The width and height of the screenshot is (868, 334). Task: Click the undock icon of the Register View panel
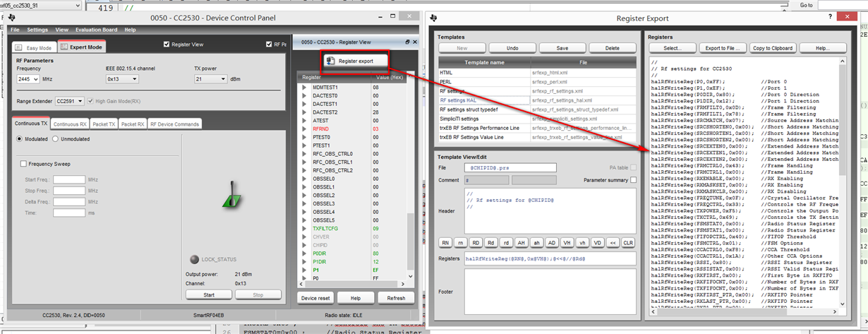pyautogui.click(x=407, y=42)
